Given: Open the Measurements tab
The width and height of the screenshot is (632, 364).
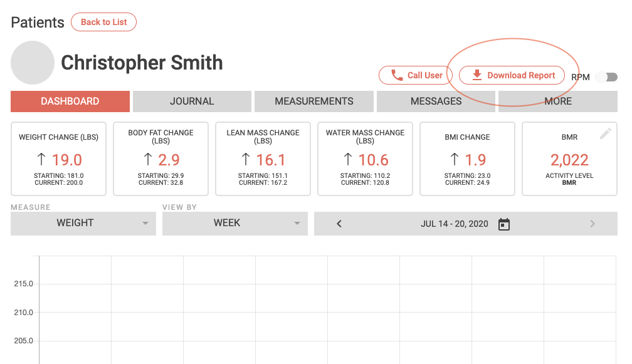Looking at the screenshot, I should point(314,101).
